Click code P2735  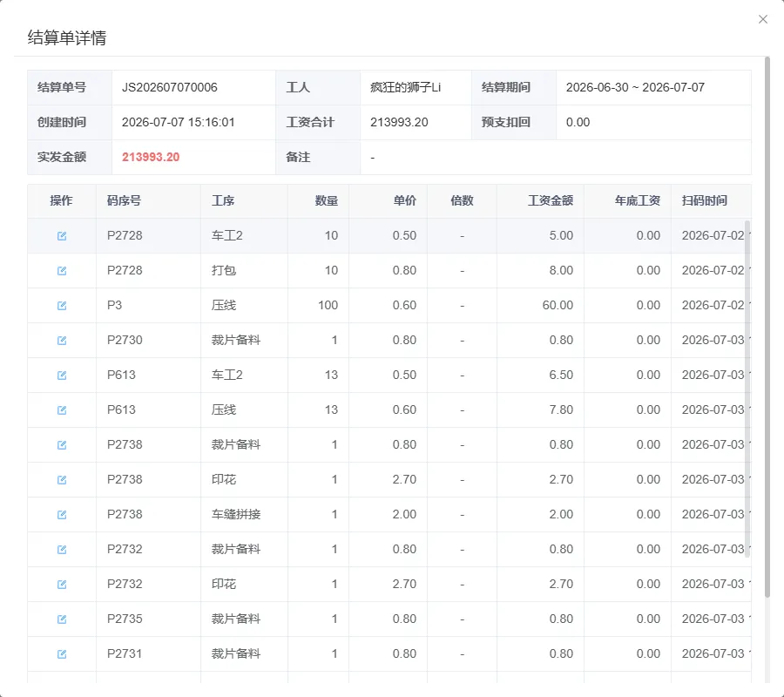(x=125, y=619)
